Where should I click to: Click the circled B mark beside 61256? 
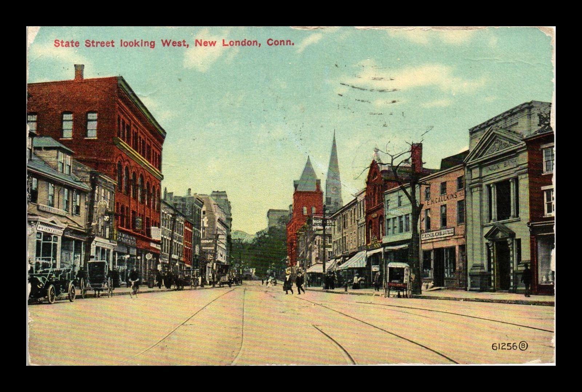523,346
